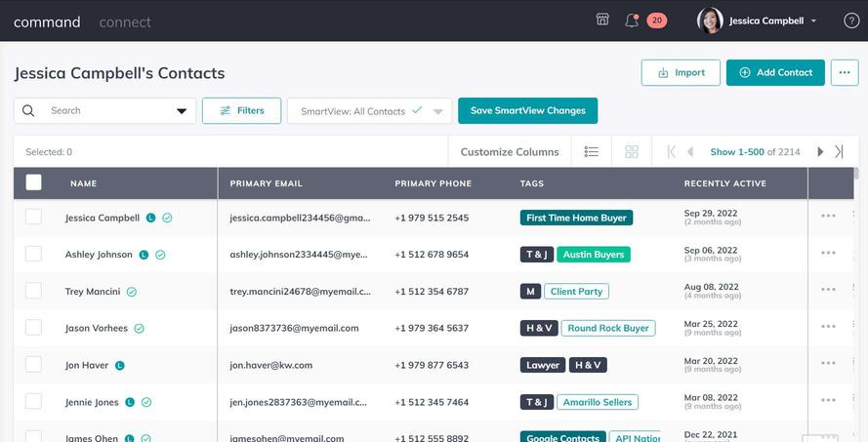This screenshot has width=868, height=442.
Task: Open row actions for Jennie Jones
Action: pyautogui.click(x=828, y=400)
